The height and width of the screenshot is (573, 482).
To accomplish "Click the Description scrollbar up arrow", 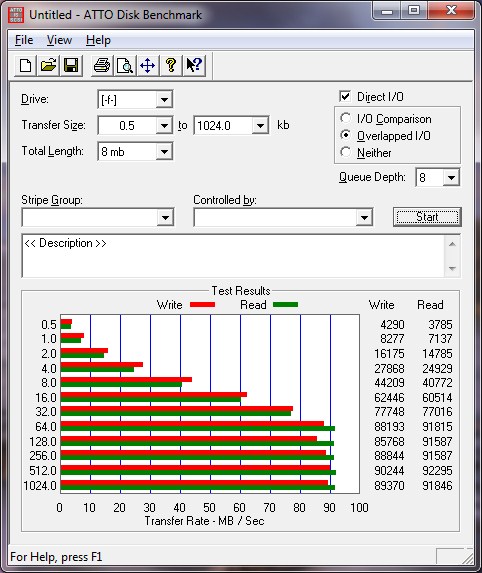I will (452, 244).
